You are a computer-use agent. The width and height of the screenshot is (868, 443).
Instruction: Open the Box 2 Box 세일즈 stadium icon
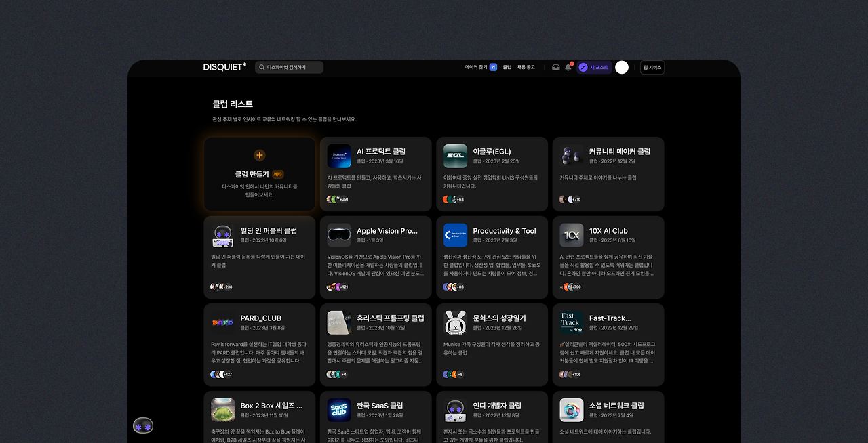[222, 410]
